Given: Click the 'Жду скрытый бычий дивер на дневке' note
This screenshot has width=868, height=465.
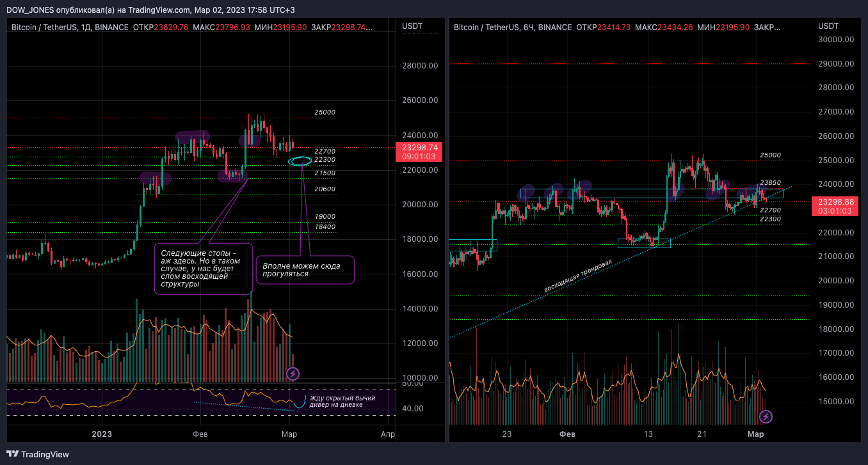Looking at the screenshot, I should tap(342, 401).
